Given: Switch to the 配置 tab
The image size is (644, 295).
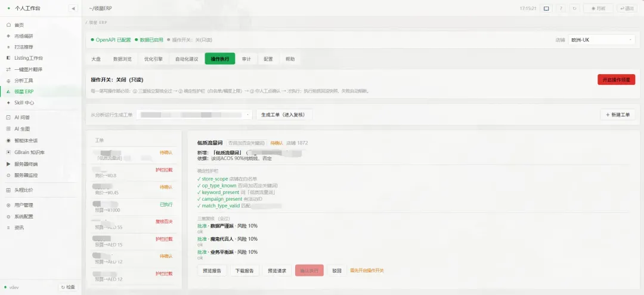Looking at the screenshot, I should (x=268, y=59).
